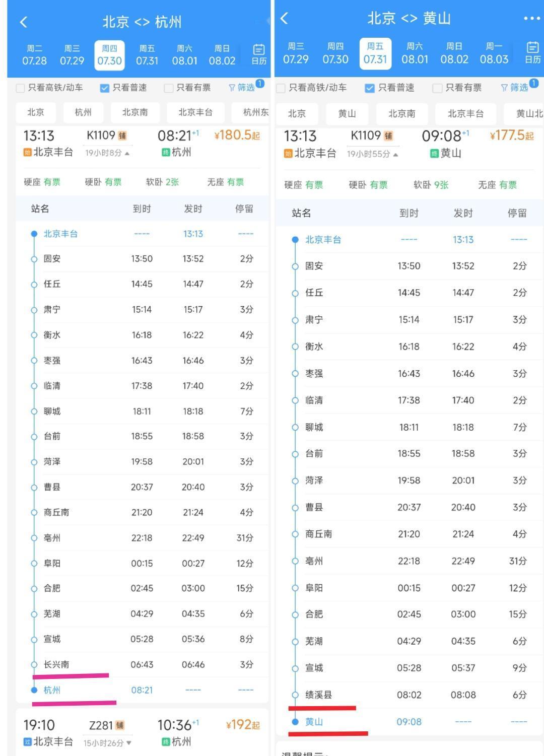Collapse the 19小时8分 stop list
Image resolution: width=544 pixels, height=756 pixels.
107,153
